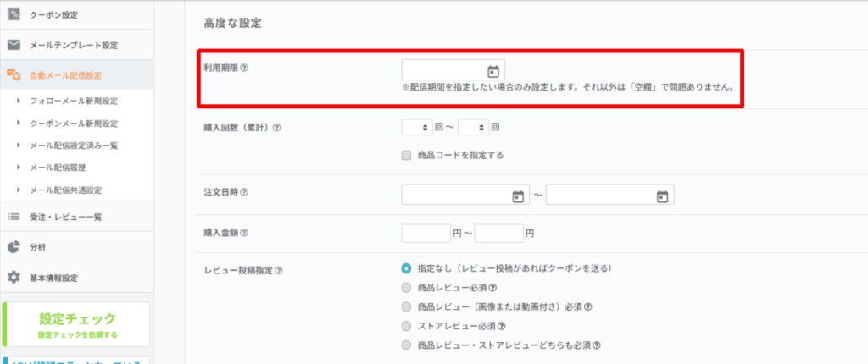Expand フォローメール新規設定 sidebar item
The width and height of the screenshot is (868, 364).
(x=74, y=101)
